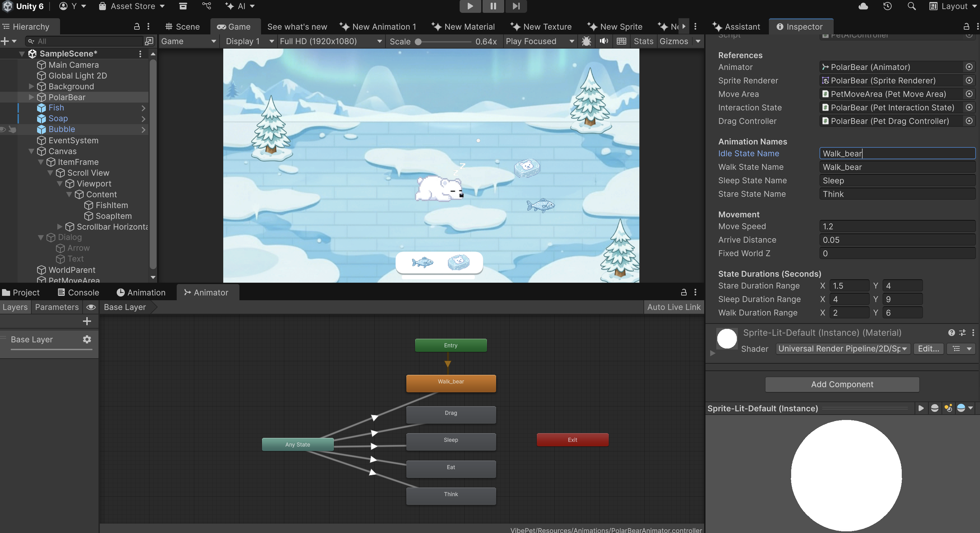Image resolution: width=980 pixels, height=533 pixels.
Task: Toggle the Animator panel lock icon
Action: pyautogui.click(x=684, y=292)
